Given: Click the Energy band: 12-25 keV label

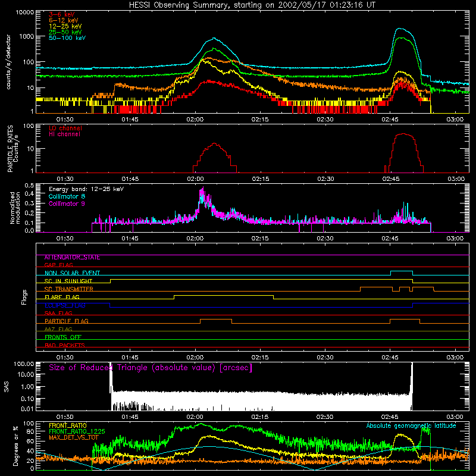Looking at the screenshot, I should (x=86, y=189).
